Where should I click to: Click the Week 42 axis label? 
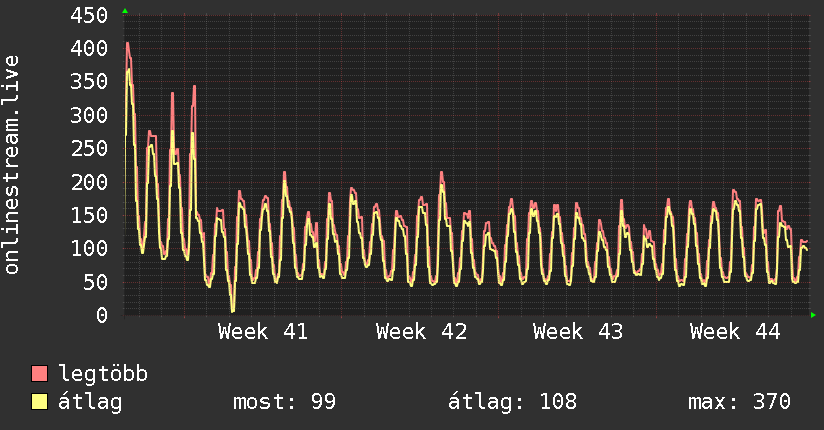coord(421,332)
